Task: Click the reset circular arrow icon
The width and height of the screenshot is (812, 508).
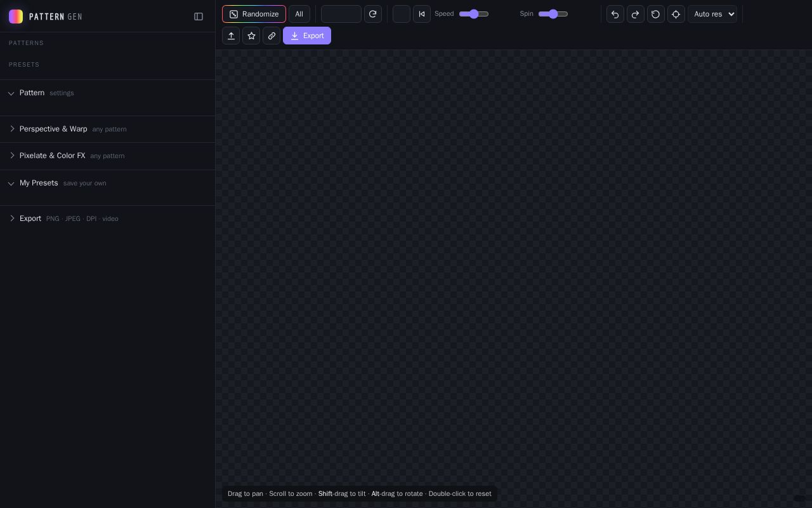Action: 656,14
